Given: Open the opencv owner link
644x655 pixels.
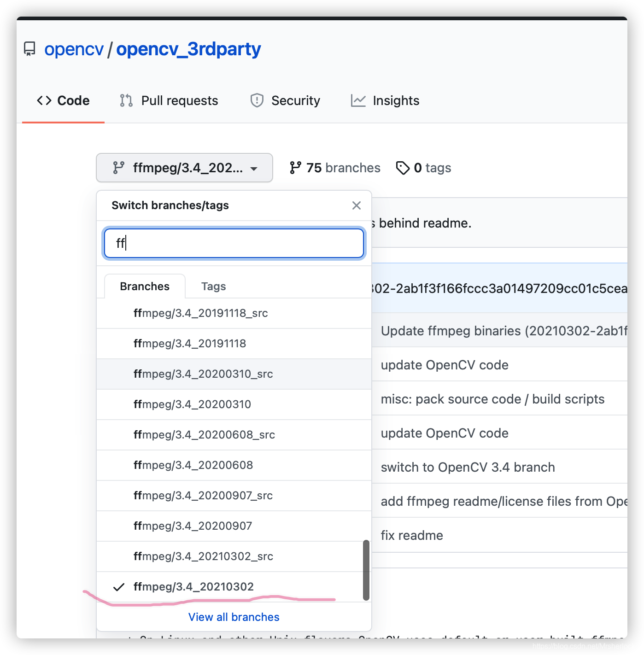Looking at the screenshot, I should pos(74,49).
